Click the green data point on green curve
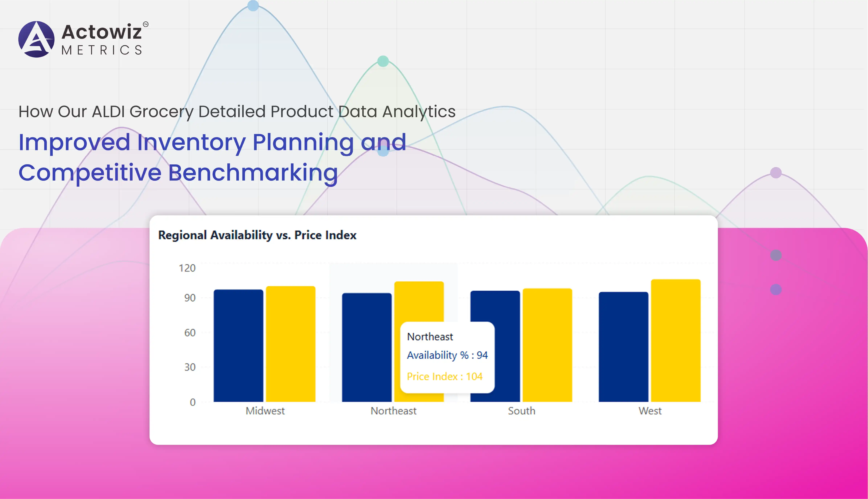The height and width of the screenshot is (499, 868). click(x=383, y=61)
